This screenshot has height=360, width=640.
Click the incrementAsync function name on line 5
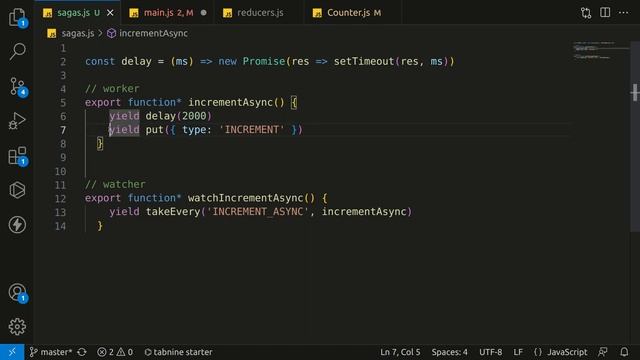click(230, 102)
